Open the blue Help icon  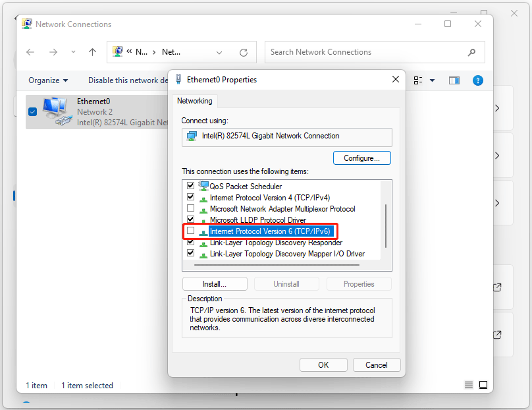click(x=478, y=80)
